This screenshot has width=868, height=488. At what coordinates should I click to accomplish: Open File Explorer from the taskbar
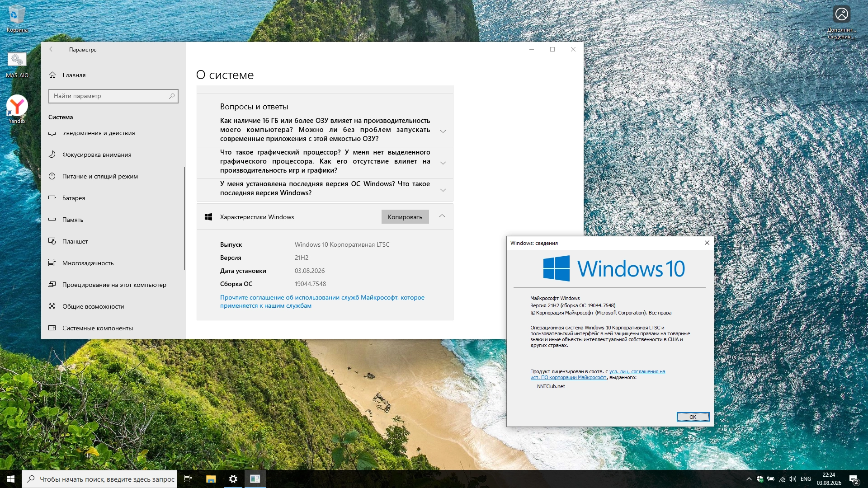pyautogui.click(x=211, y=479)
